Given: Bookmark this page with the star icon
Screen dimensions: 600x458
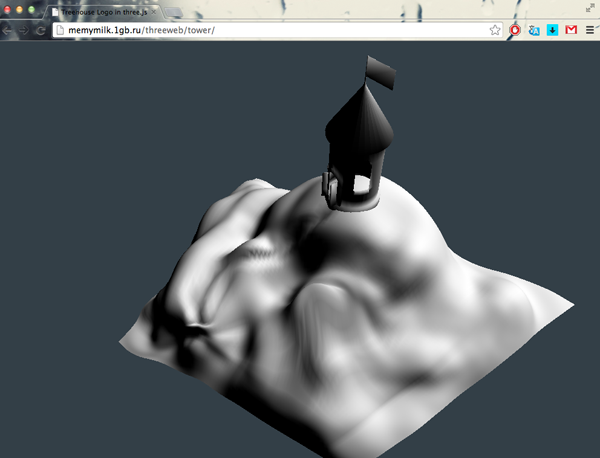Looking at the screenshot, I should [495, 30].
